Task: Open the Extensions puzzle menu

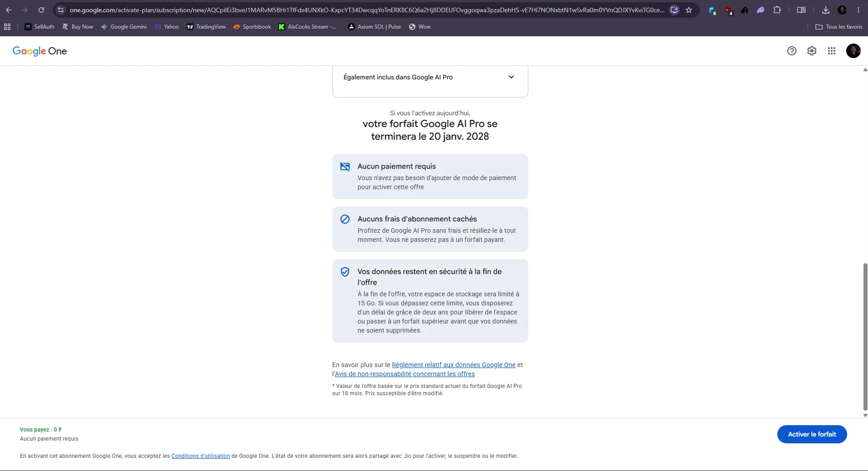Action: coord(777,10)
